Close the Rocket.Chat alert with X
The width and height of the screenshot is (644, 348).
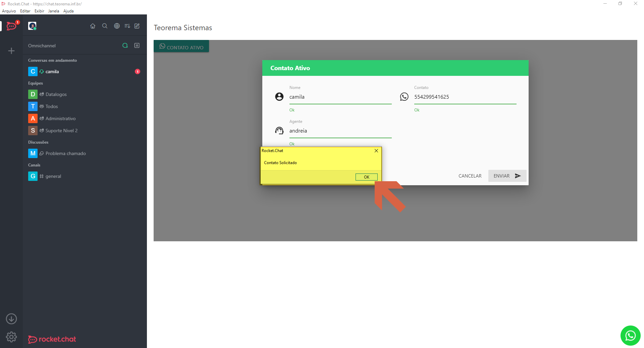click(x=376, y=151)
